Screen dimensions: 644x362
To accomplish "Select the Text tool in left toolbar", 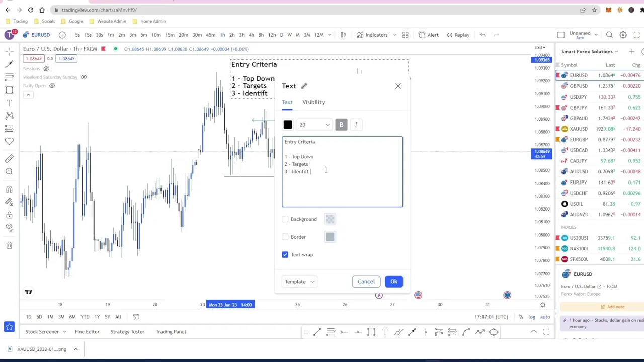I will coord(9,103).
